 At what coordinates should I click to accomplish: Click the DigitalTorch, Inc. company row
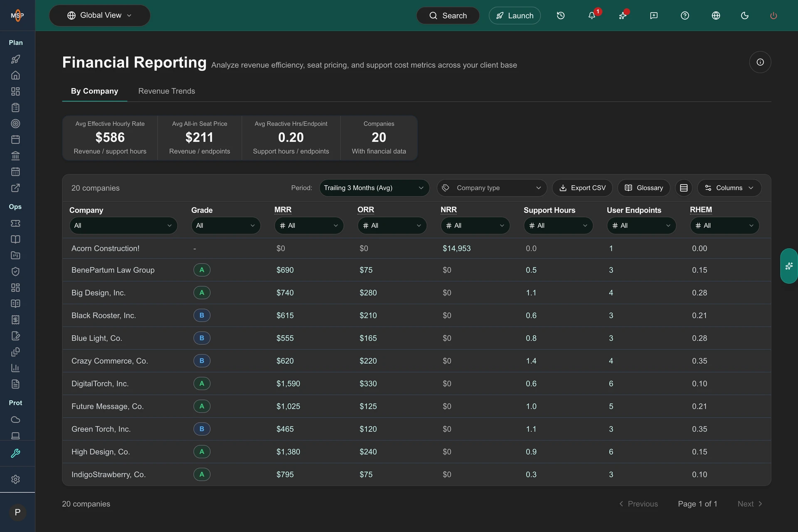[x=416, y=384]
